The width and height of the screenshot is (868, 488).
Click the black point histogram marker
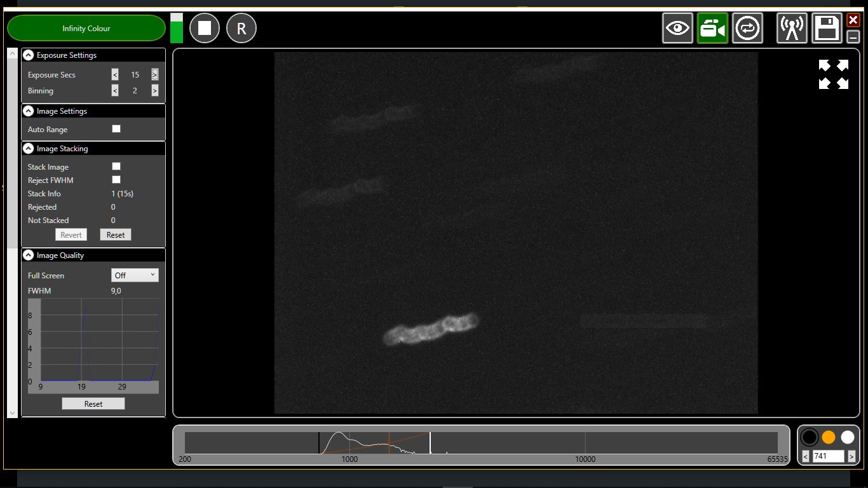[319, 443]
